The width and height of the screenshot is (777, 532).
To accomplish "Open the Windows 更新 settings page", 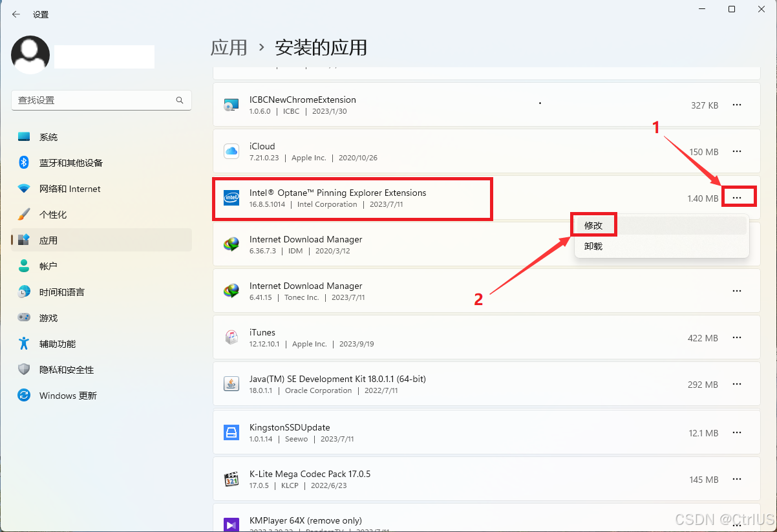I will [x=101, y=395].
